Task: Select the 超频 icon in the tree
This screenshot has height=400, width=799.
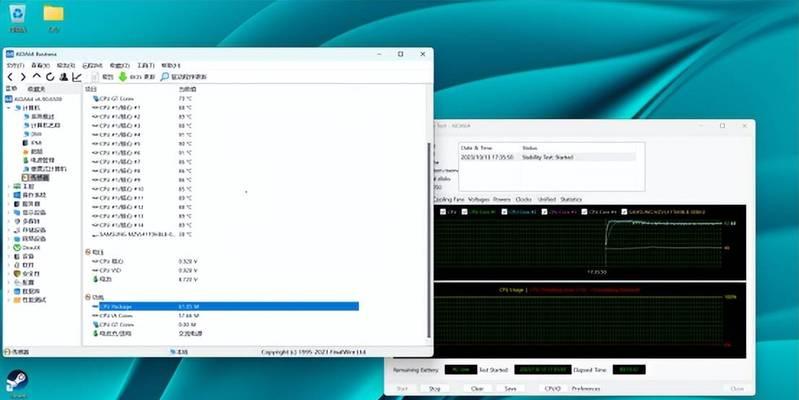Action: pyautogui.click(x=26, y=151)
